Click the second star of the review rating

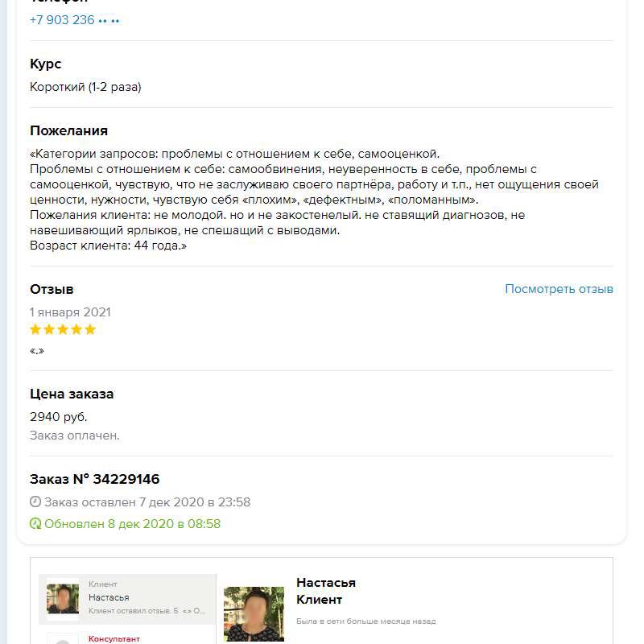(48, 328)
